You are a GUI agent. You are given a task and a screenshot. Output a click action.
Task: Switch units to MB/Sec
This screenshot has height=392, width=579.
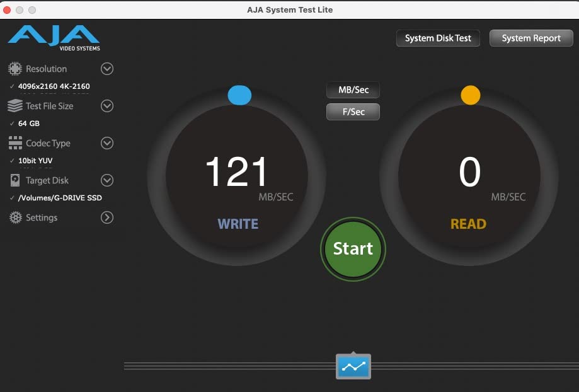pos(353,89)
